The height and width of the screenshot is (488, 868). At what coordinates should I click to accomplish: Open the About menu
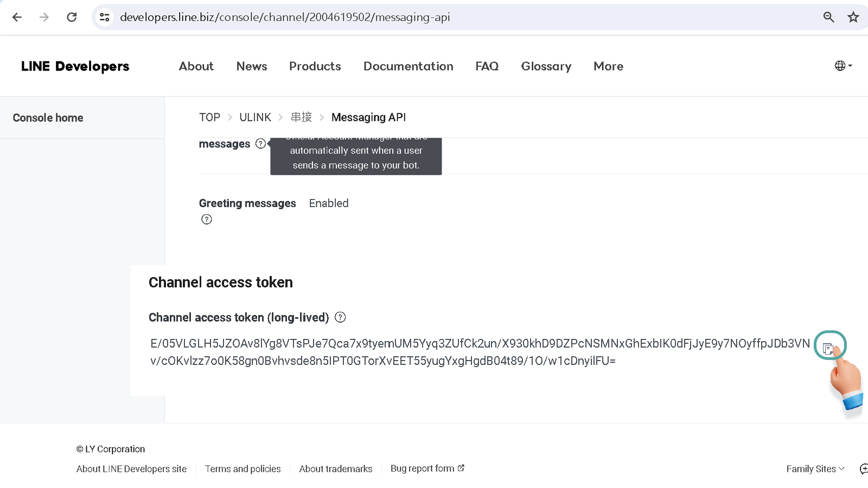click(196, 66)
